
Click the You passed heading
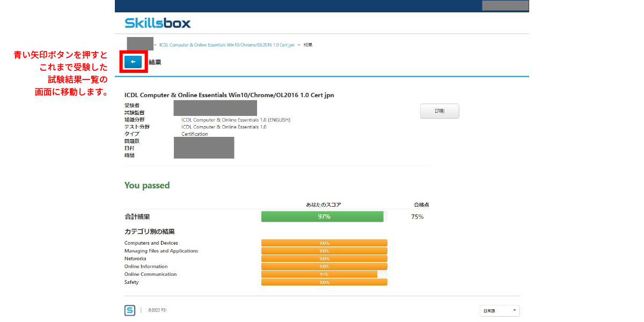pyautogui.click(x=147, y=185)
